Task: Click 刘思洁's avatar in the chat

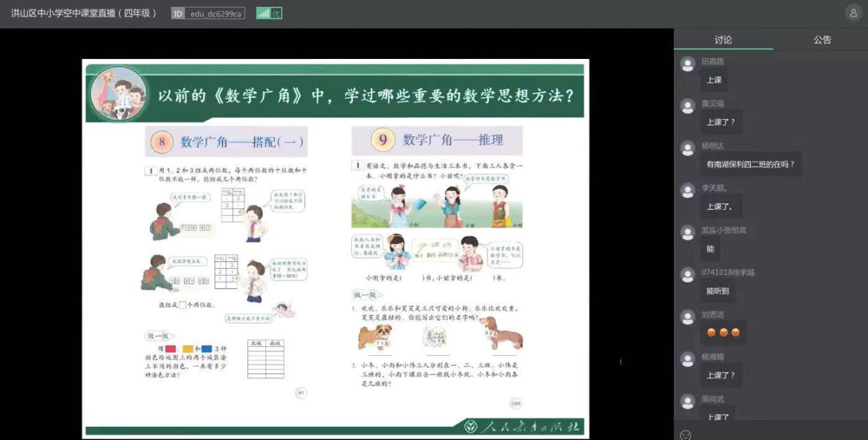Action: 688,317
